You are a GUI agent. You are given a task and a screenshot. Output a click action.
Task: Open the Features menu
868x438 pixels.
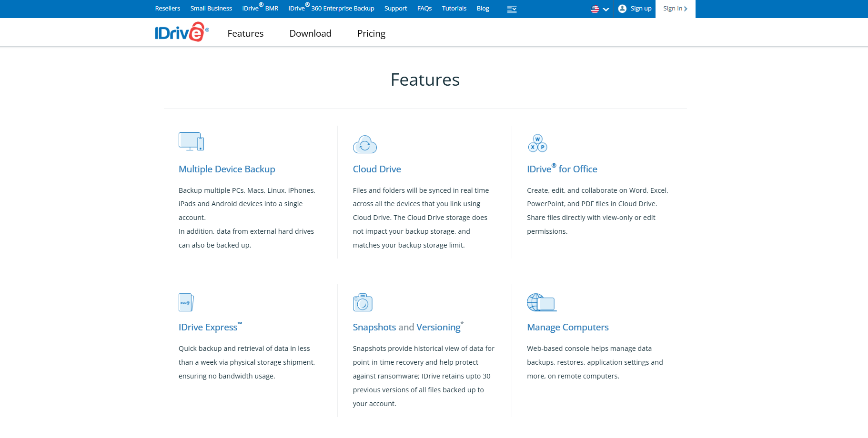(x=245, y=33)
